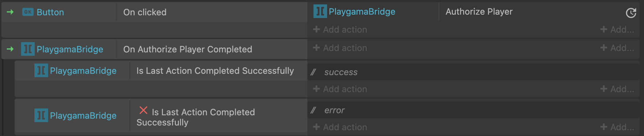The height and width of the screenshot is (136, 644).
Task: Click green arrow next to Button trigger
Action: [x=10, y=12]
